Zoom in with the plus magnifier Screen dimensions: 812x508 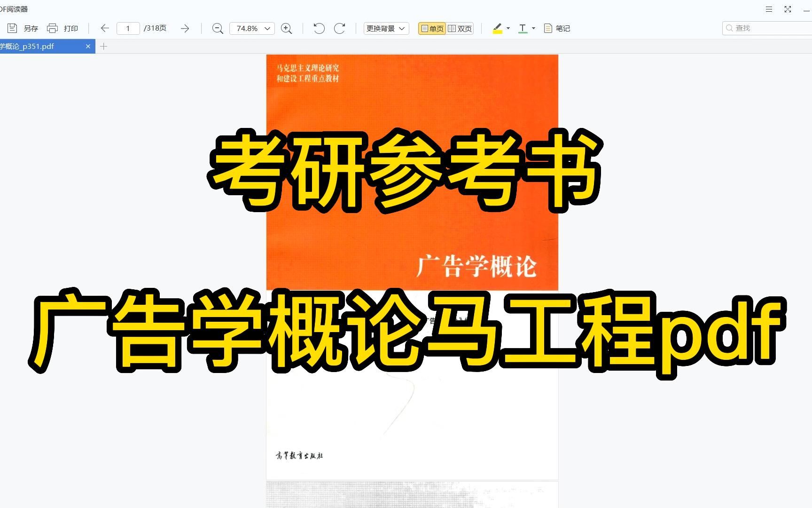click(x=286, y=29)
